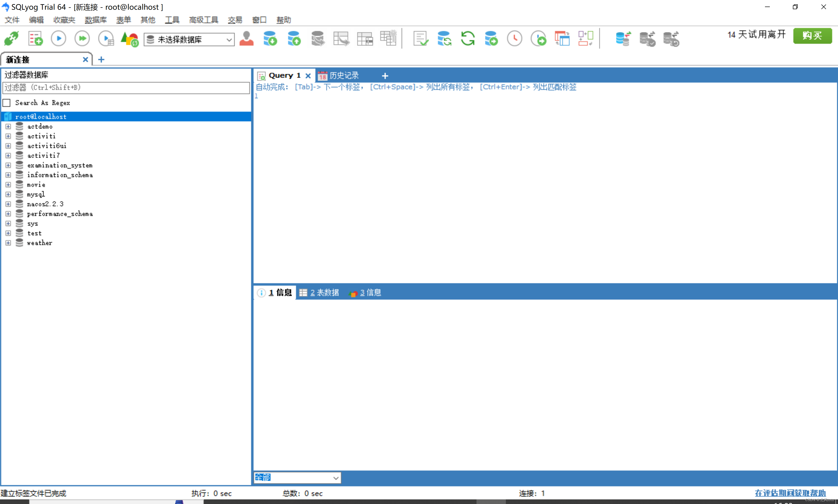This screenshot has height=504, width=838.
Task: Open the Query Builder icon
Action: (562, 39)
